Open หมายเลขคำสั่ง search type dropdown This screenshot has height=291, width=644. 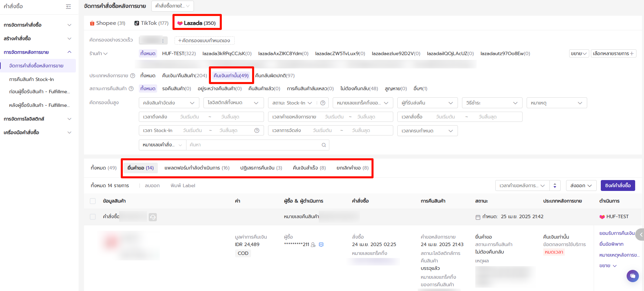[x=162, y=145]
